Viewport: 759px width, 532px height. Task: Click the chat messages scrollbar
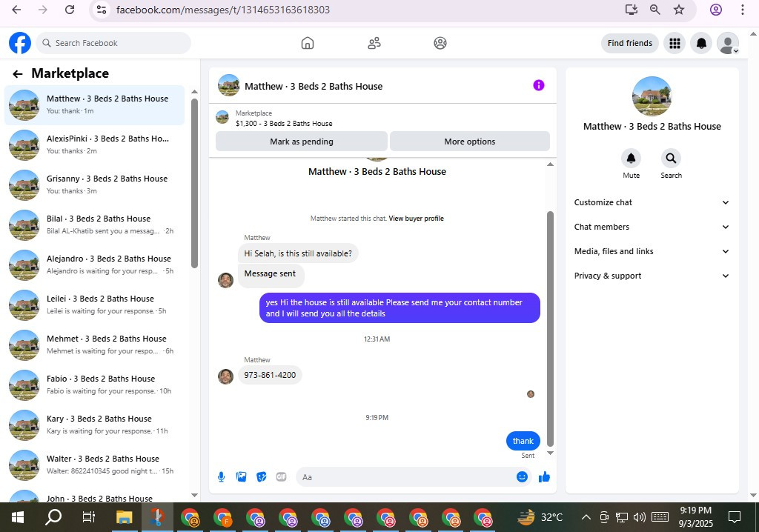click(x=550, y=329)
